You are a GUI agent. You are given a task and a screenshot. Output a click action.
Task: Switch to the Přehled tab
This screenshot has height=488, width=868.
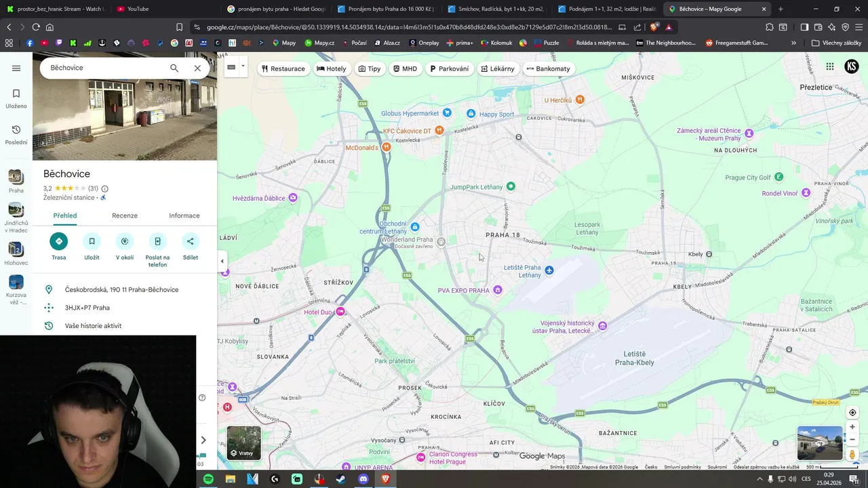click(x=65, y=216)
